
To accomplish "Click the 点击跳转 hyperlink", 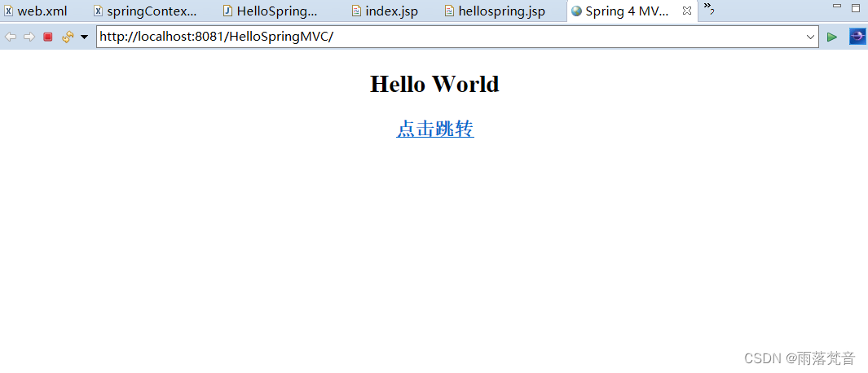I will 435,129.
